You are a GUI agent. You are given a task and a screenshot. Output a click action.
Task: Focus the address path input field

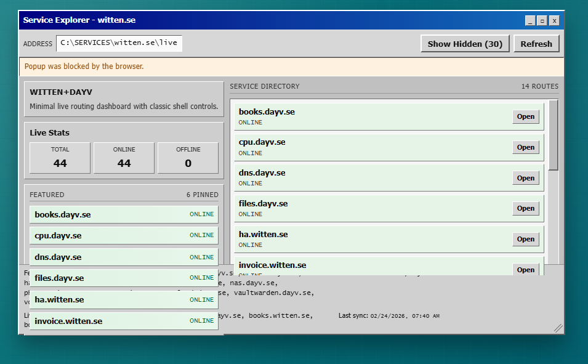[119, 43]
